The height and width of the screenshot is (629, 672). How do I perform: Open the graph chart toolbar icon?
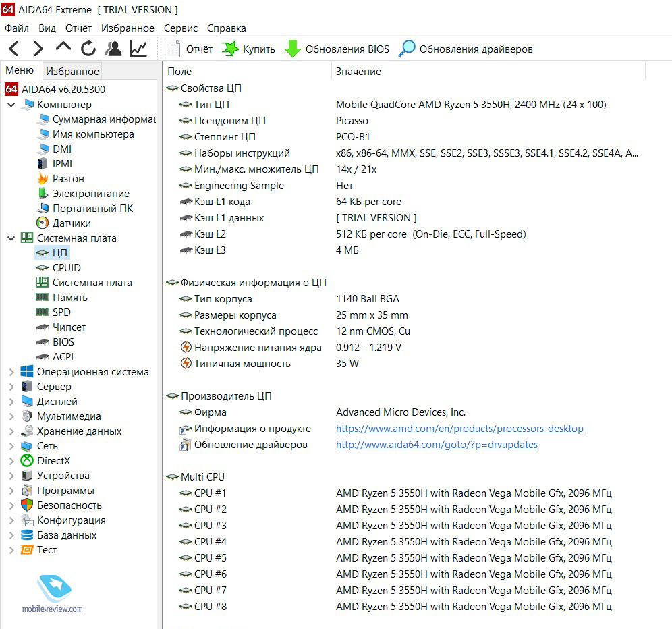(138, 49)
